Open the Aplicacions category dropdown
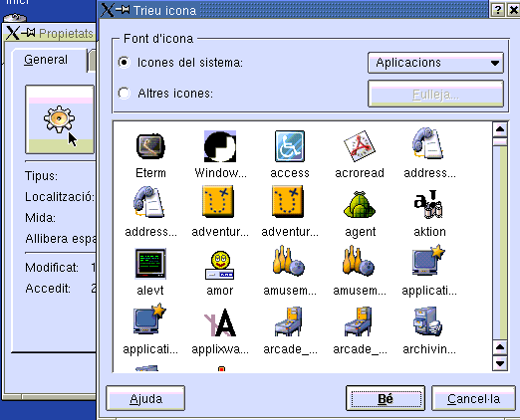This screenshot has height=420, width=520. 435,63
